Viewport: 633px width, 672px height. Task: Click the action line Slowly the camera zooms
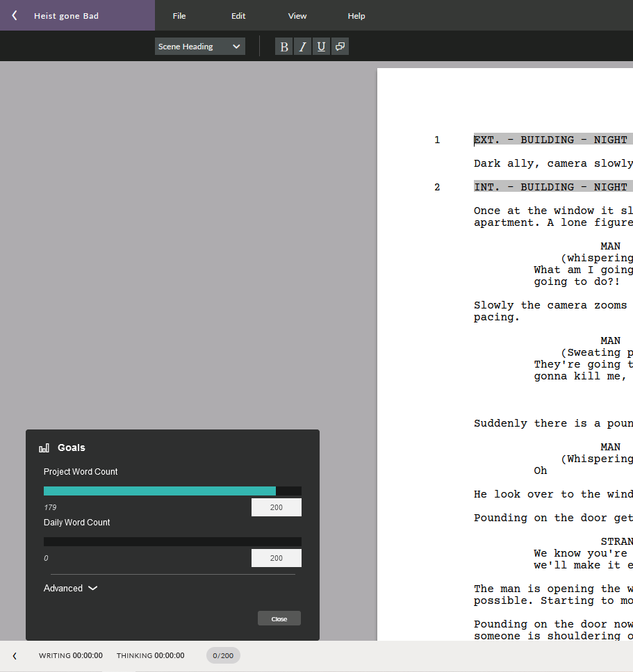pos(551,305)
